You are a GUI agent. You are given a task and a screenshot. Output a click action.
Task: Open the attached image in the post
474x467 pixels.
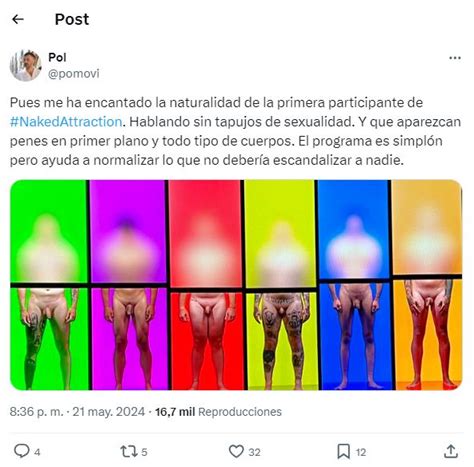pyautogui.click(x=236, y=285)
